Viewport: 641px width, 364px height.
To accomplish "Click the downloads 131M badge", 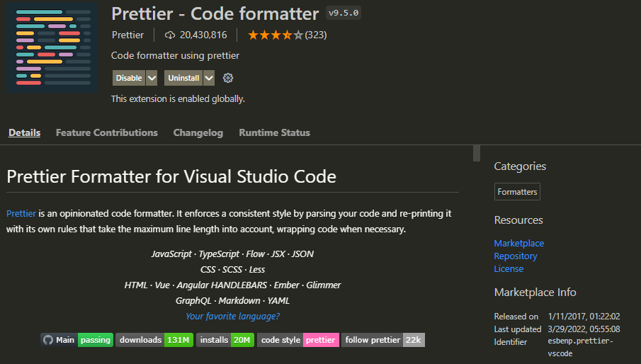I will tap(154, 340).
